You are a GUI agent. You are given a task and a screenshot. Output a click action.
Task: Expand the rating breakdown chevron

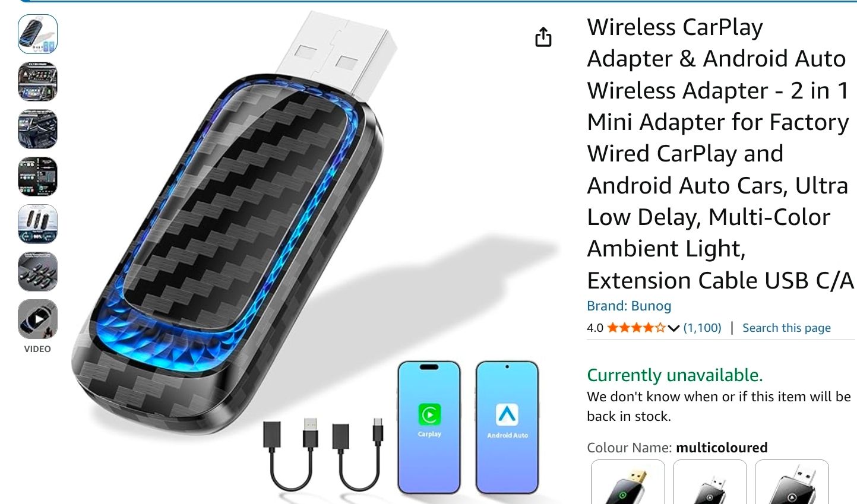(x=673, y=328)
